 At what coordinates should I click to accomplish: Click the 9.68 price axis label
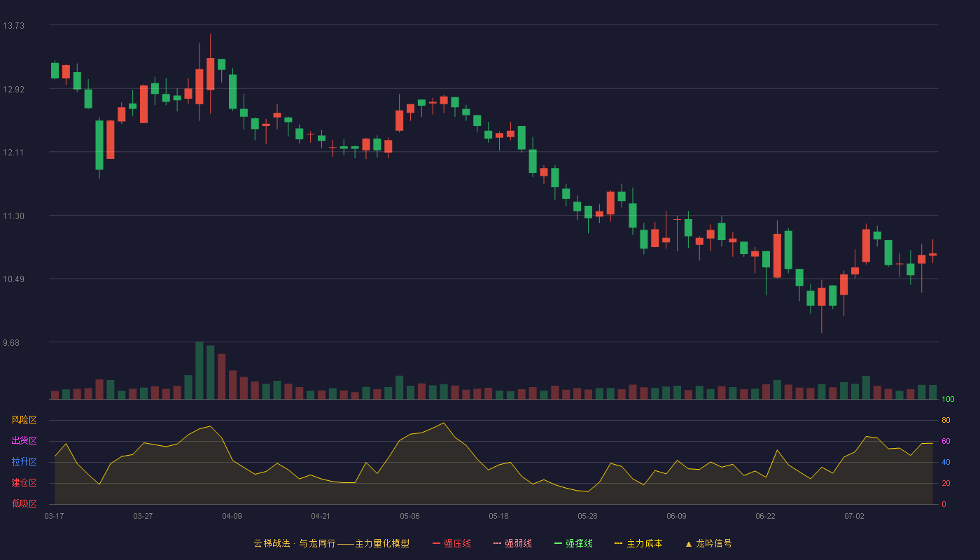(x=11, y=343)
